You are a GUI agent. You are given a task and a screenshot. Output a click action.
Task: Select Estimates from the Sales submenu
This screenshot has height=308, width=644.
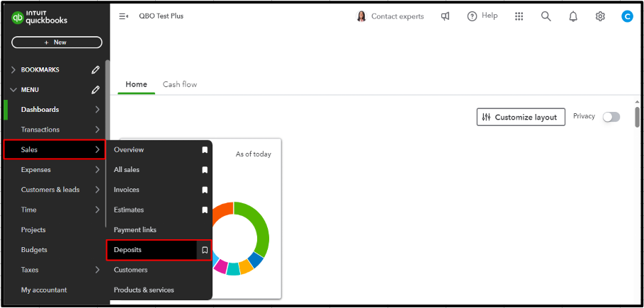click(129, 210)
